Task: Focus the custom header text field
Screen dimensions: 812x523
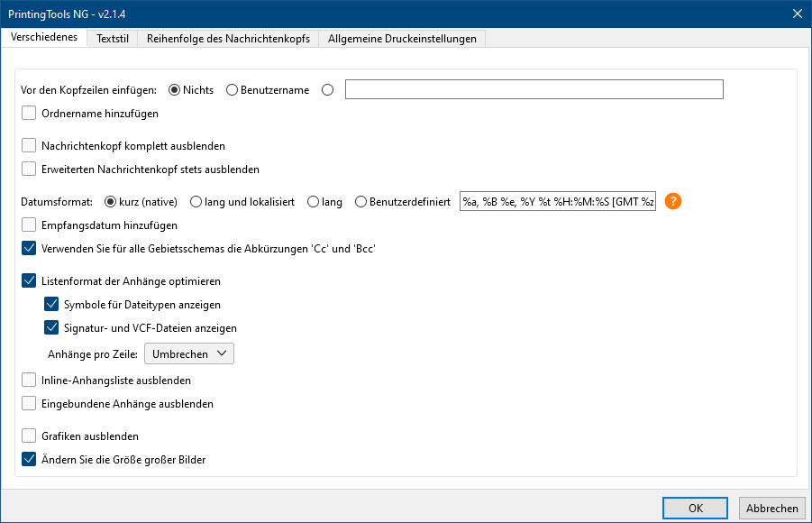Action: [534, 89]
